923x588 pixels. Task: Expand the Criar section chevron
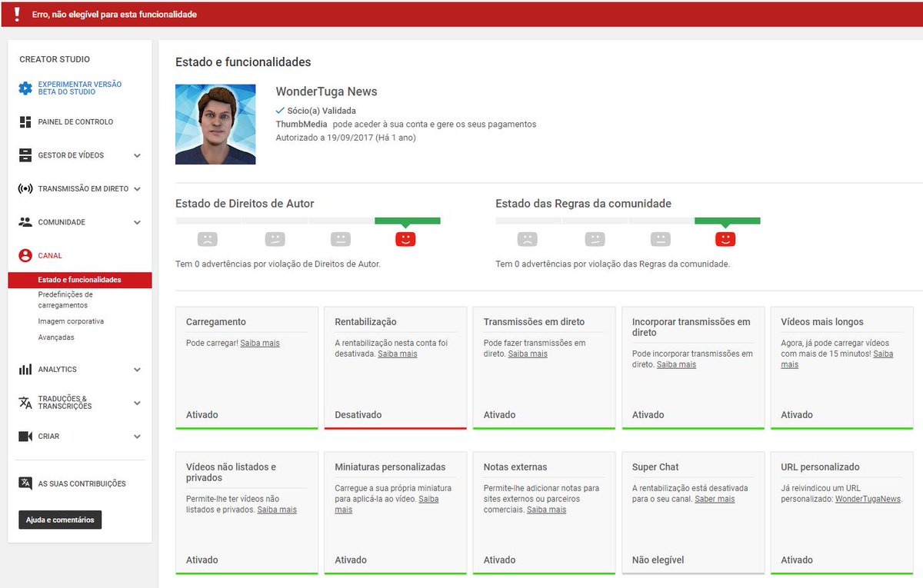(x=137, y=437)
